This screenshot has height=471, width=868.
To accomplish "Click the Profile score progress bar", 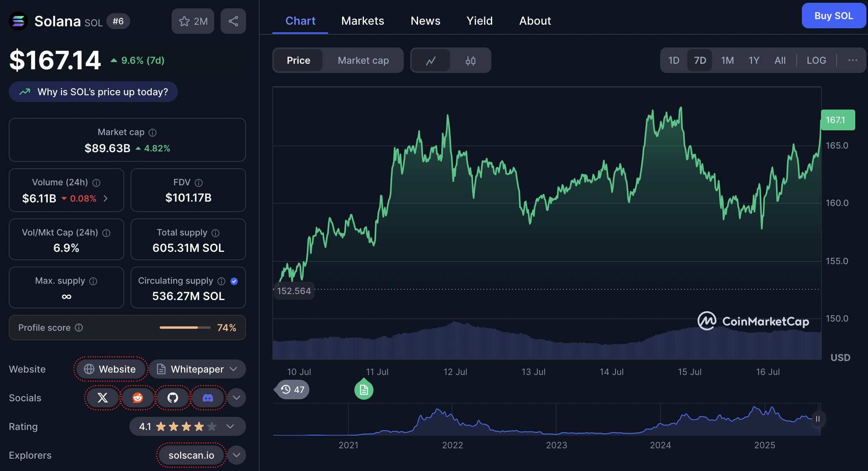I will (x=185, y=328).
